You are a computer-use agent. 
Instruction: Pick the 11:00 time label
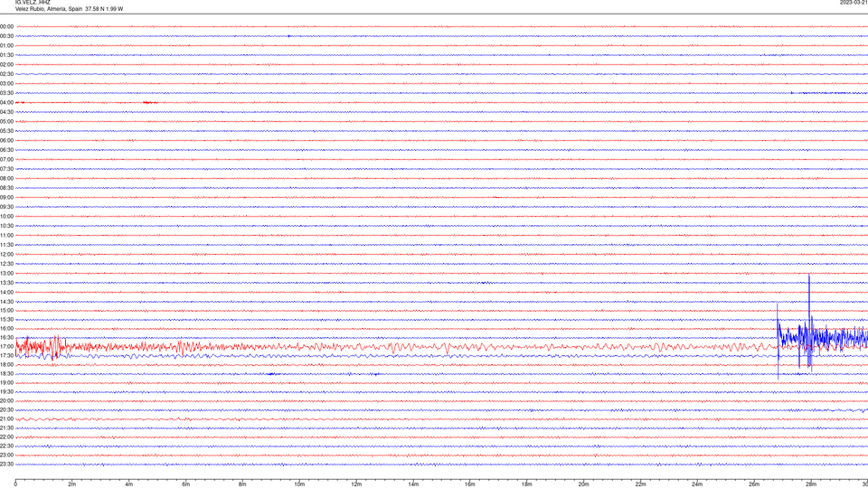[x=6, y=235]
